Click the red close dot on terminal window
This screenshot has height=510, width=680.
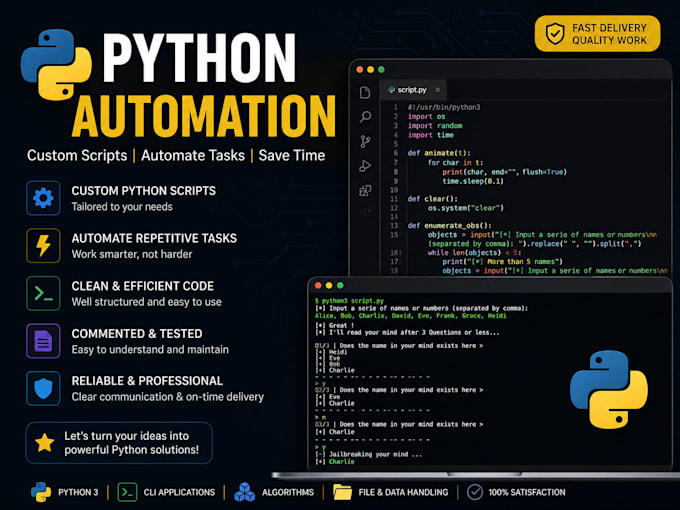tap(318, 285)
